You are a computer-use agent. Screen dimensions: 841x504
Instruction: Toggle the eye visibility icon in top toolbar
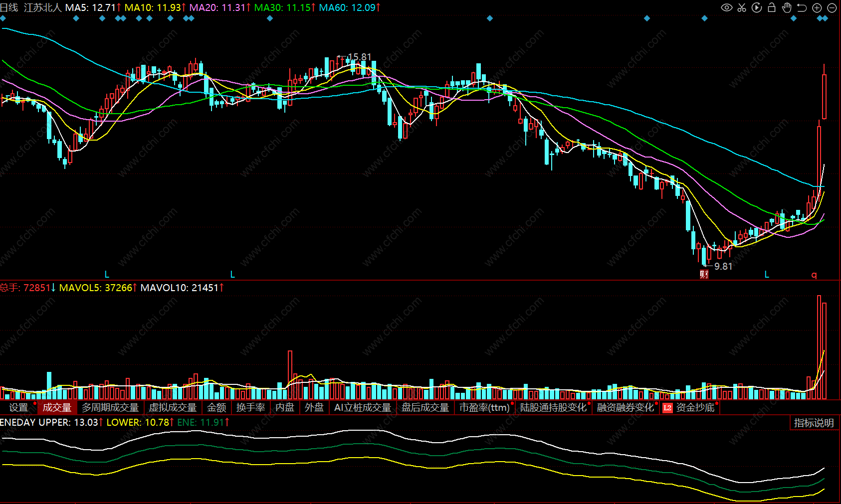coord(727,7)
